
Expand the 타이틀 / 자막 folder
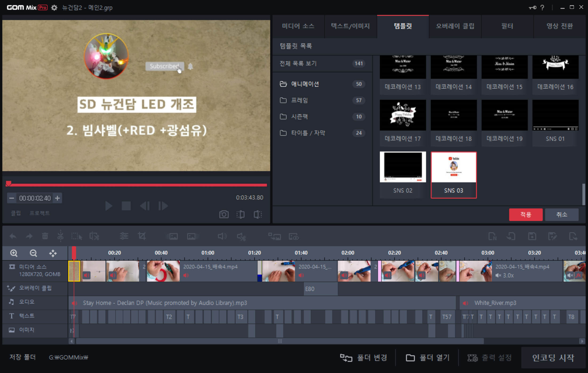tap(308, 133)
